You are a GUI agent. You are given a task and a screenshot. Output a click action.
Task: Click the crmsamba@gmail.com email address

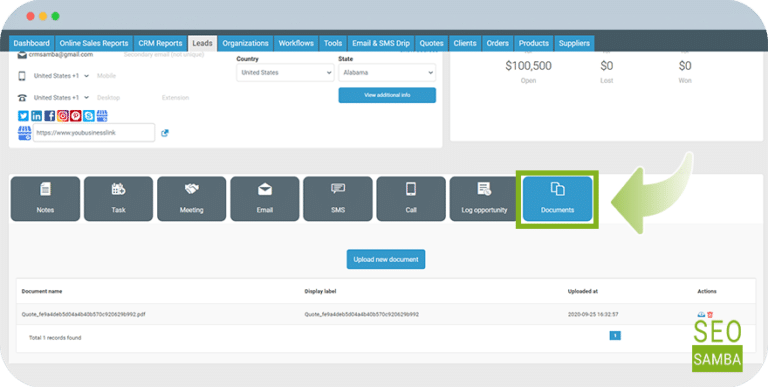click(x=61, y=55)
